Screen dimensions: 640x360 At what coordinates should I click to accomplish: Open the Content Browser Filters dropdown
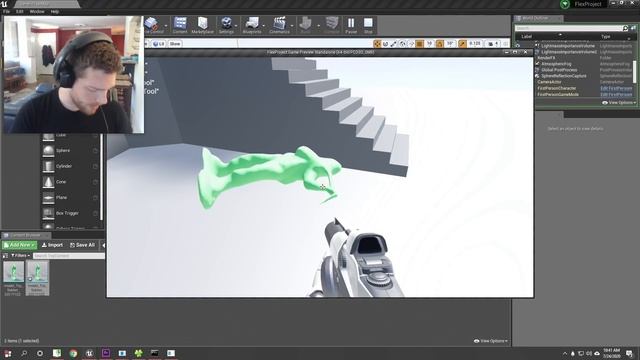coord(20,256)
